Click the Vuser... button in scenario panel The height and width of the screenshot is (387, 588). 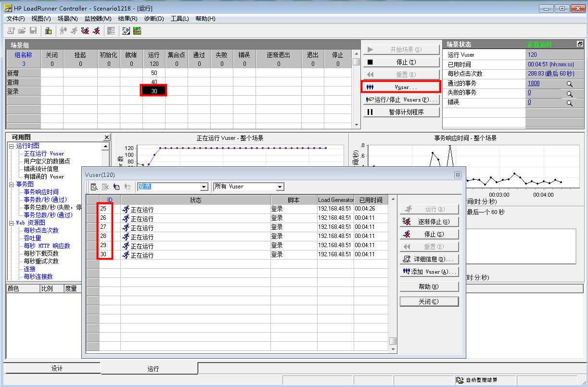[x=401, y=87]
